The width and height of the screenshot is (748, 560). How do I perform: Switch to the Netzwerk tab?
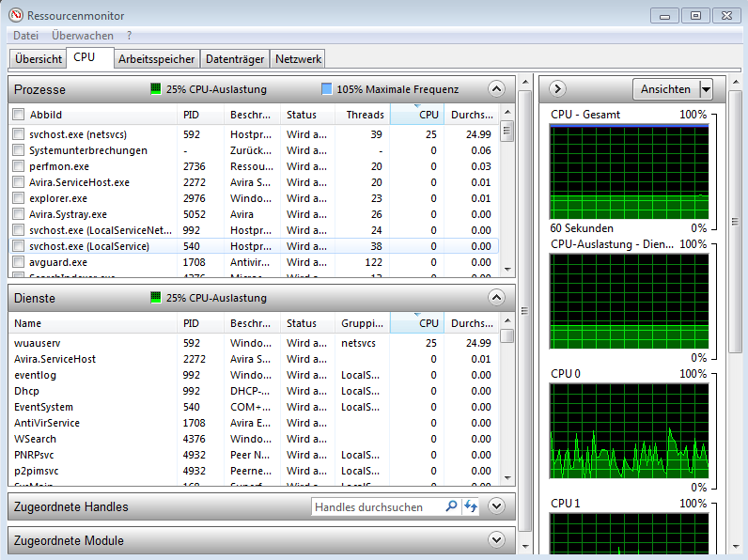(x=298, y=59)
